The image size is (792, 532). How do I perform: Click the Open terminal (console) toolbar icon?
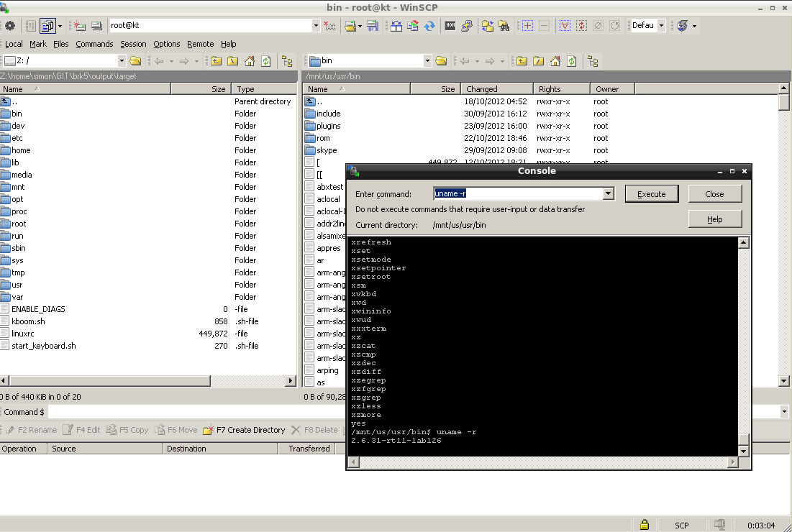[x=450, y=26]
